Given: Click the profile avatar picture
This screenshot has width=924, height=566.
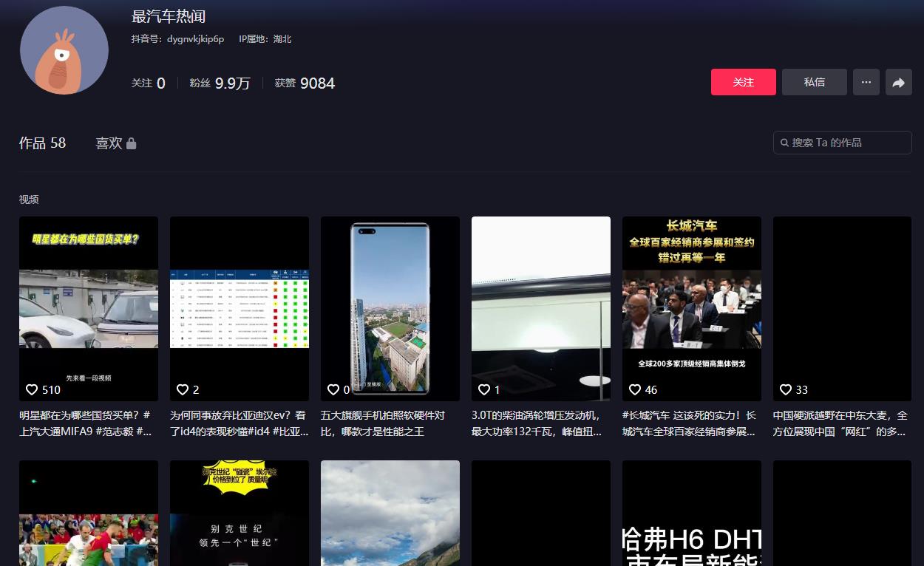Looking at the screenshot, I should pos(64,50).
